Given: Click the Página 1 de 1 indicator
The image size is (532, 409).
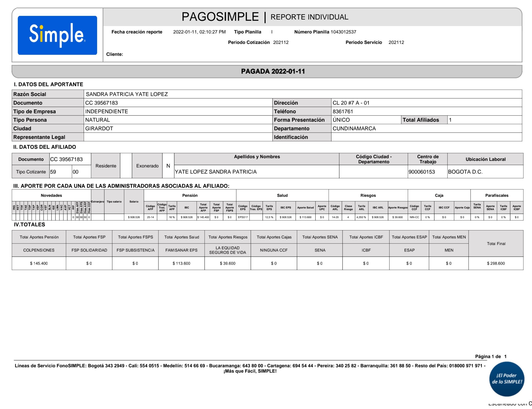Looking at the screenshot, I should 491,356.
